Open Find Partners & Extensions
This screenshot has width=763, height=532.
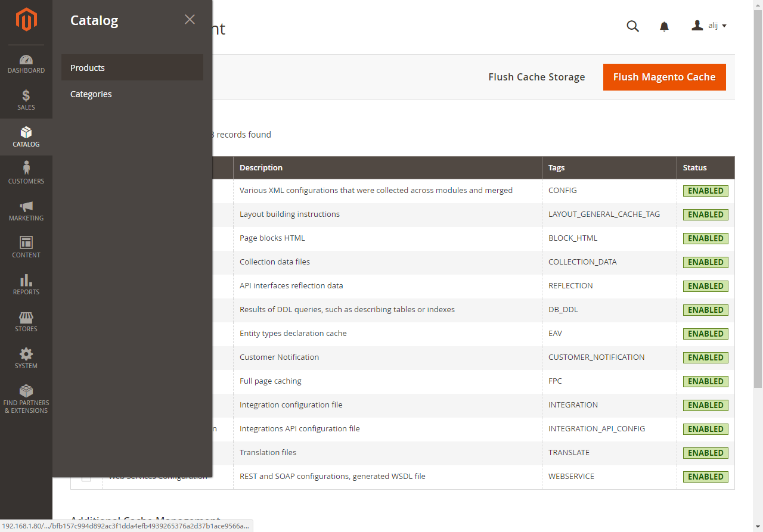tap(26, 399)
